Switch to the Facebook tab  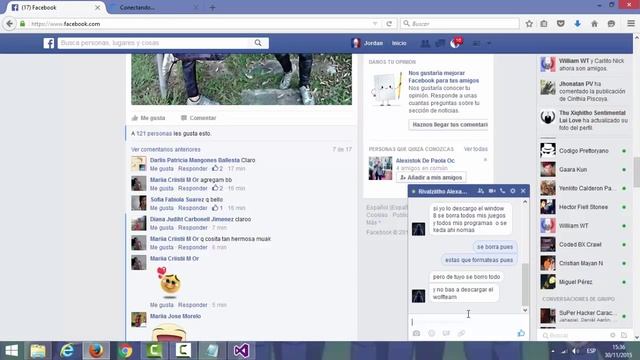55,8
